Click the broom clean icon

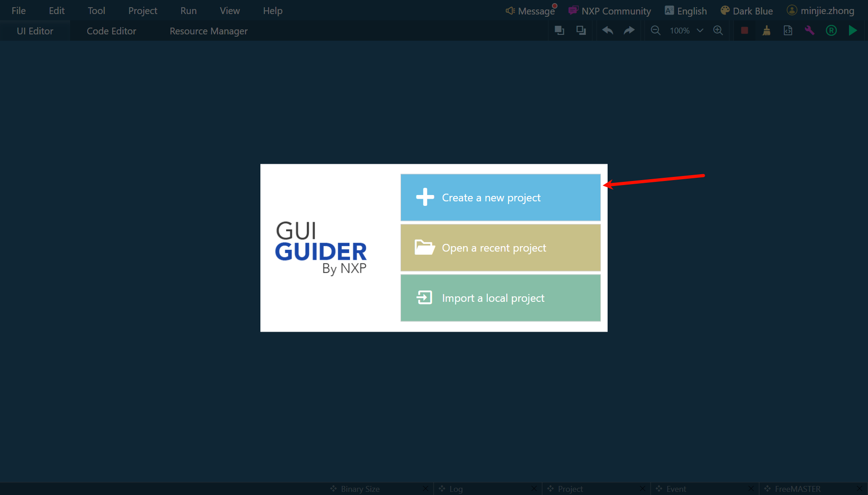pyautogui.click(x=766, y=31)
